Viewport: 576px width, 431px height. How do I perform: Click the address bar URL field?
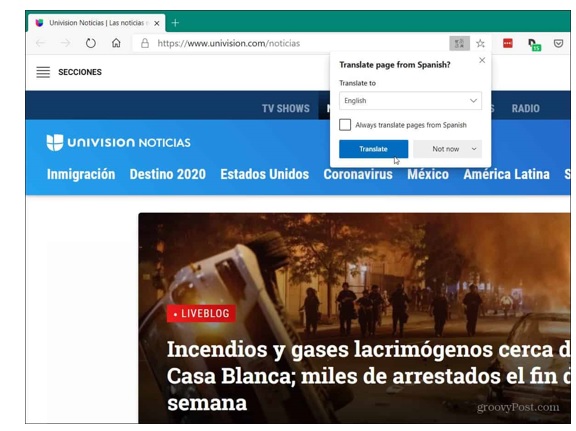tap(290, 43)
